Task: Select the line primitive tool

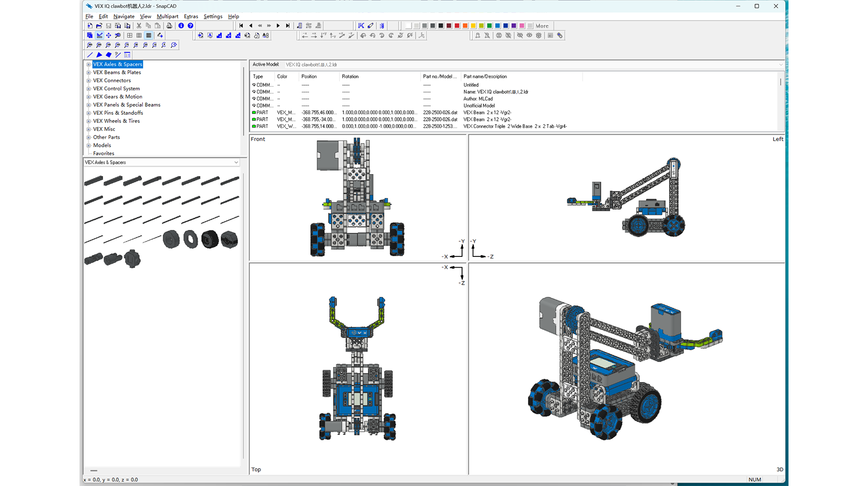Action: tap(90, 55)
